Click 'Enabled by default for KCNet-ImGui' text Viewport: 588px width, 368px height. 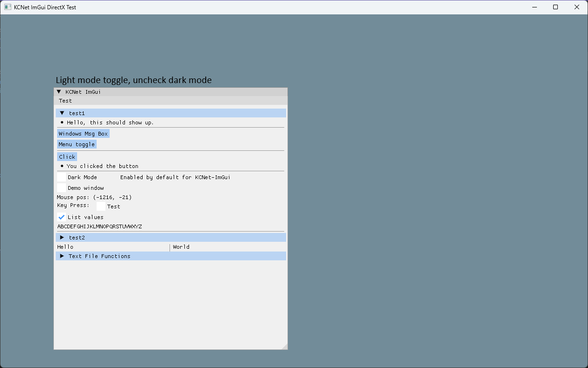175,177
